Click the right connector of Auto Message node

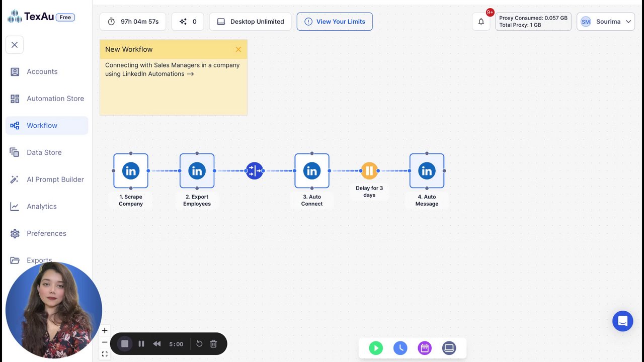[x=444, y=171]
